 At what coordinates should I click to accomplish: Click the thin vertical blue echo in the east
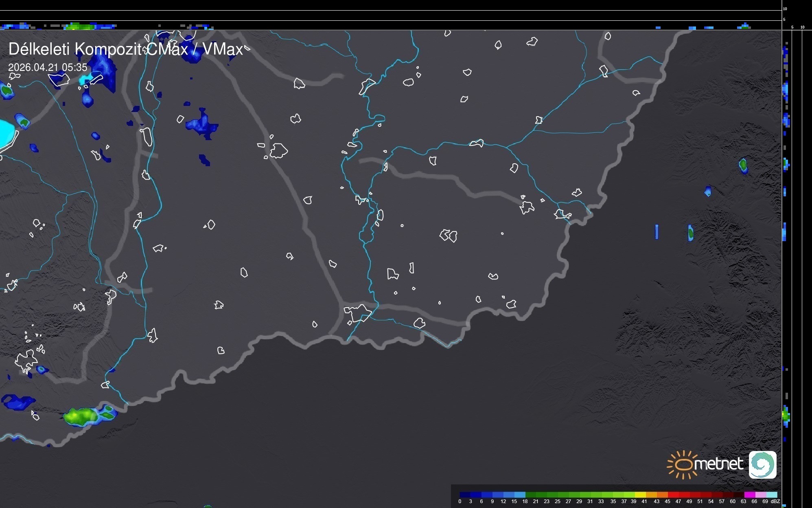coord(657,232)
